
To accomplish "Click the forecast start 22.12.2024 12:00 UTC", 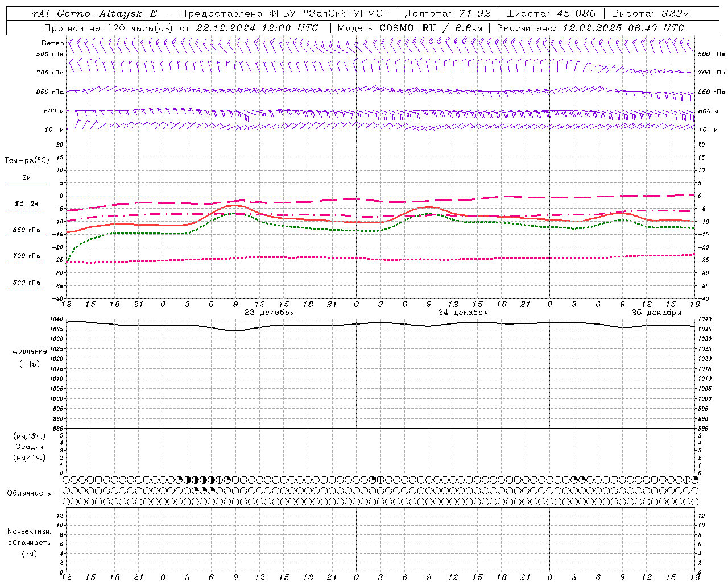I will (257, 28).
